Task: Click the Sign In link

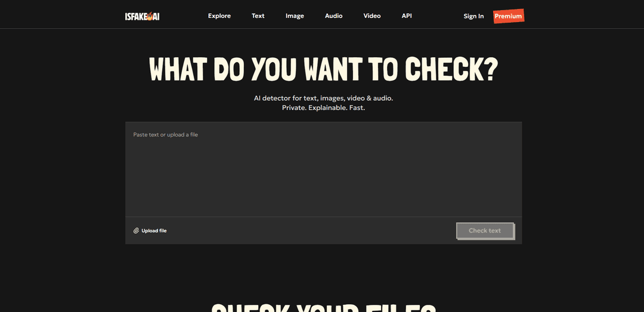Action: pos(473,16)
